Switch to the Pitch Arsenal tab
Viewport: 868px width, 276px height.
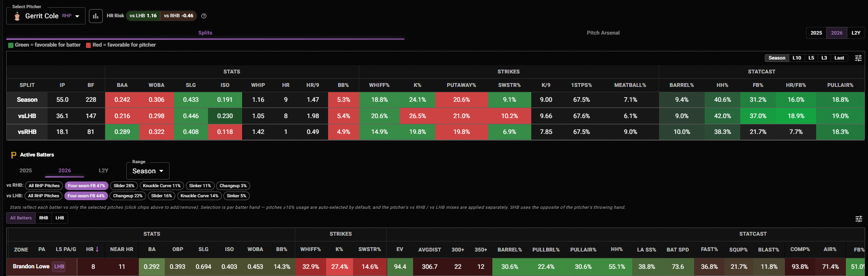pyautogui.click(x=603, y=33)
